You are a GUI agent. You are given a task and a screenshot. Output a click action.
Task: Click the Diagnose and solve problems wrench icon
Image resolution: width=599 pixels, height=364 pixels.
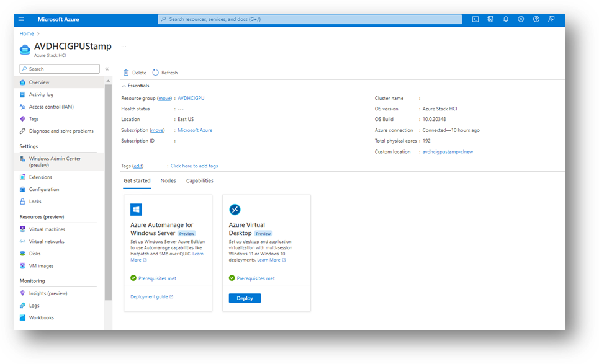pos(22,131)
